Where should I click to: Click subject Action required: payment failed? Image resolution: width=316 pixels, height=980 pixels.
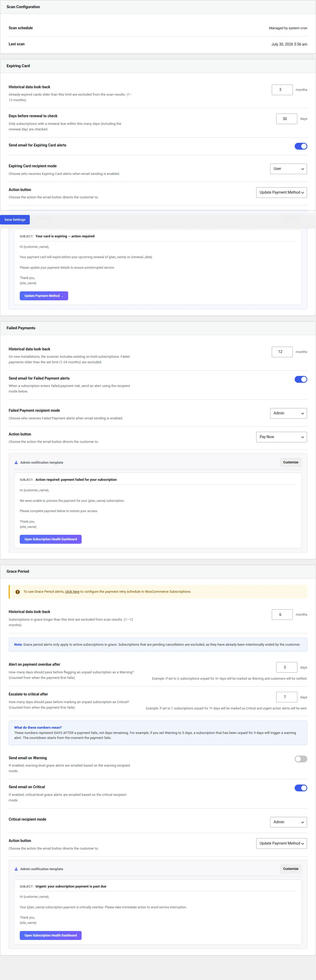coord(76,480)
